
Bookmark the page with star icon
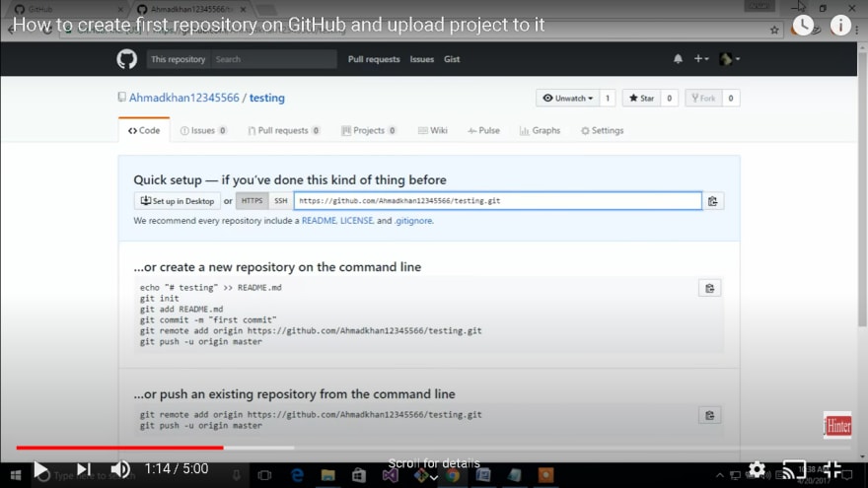pos(774,30)
